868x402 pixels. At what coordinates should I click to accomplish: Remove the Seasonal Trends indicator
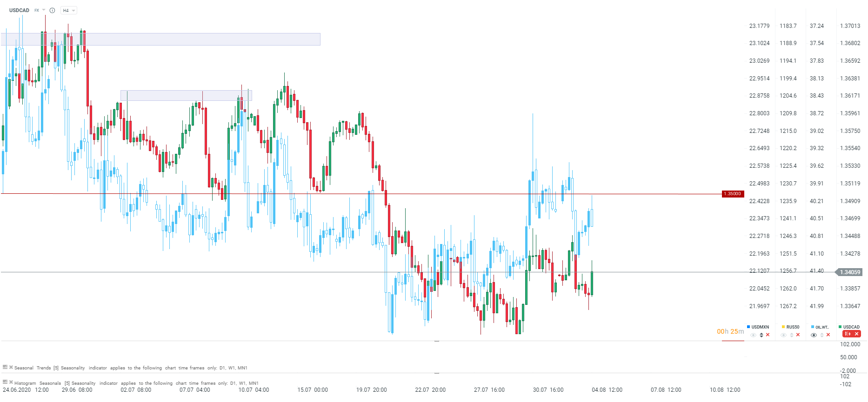point(11,367)
